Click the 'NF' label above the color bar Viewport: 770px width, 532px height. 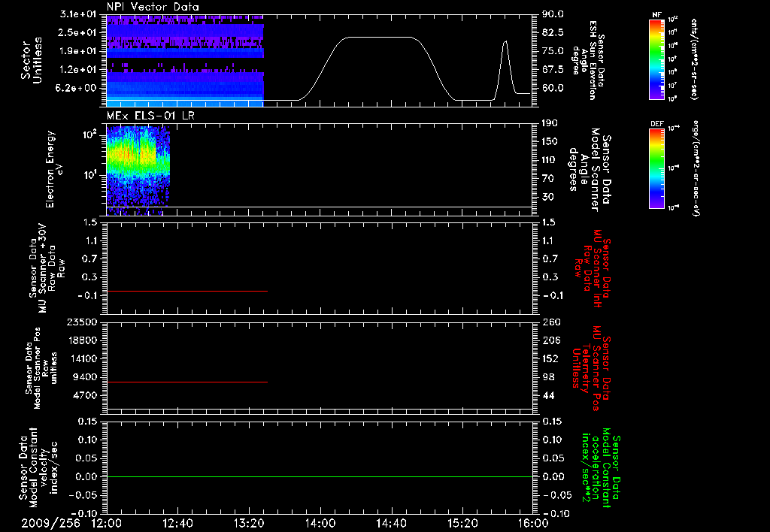click(656, 15)
